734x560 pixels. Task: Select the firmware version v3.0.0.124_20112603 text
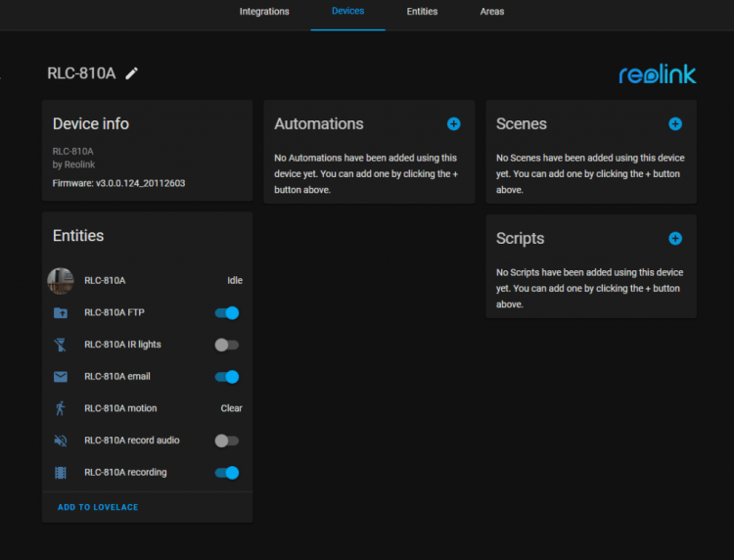click(x=140, y=183)
